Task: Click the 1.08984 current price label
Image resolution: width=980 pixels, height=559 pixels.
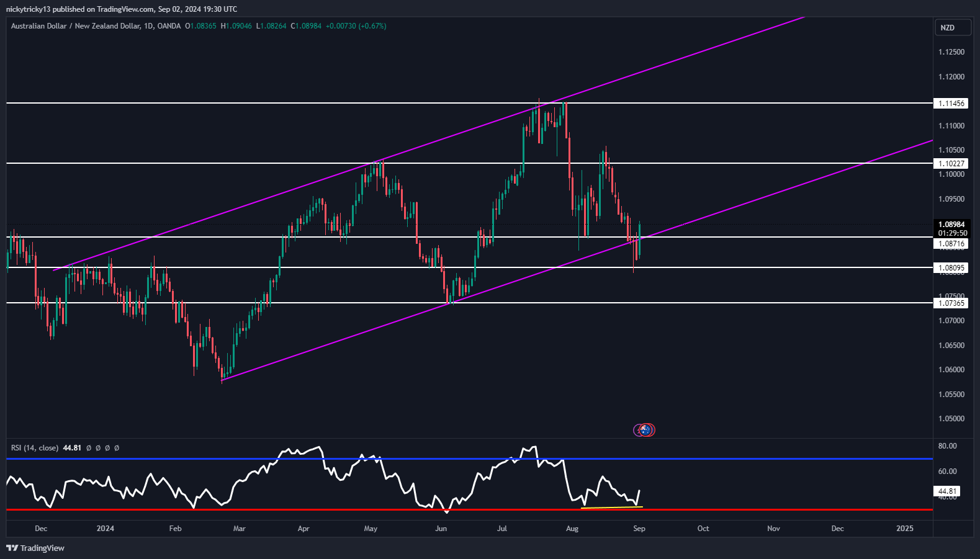Action: click(951, 225)
